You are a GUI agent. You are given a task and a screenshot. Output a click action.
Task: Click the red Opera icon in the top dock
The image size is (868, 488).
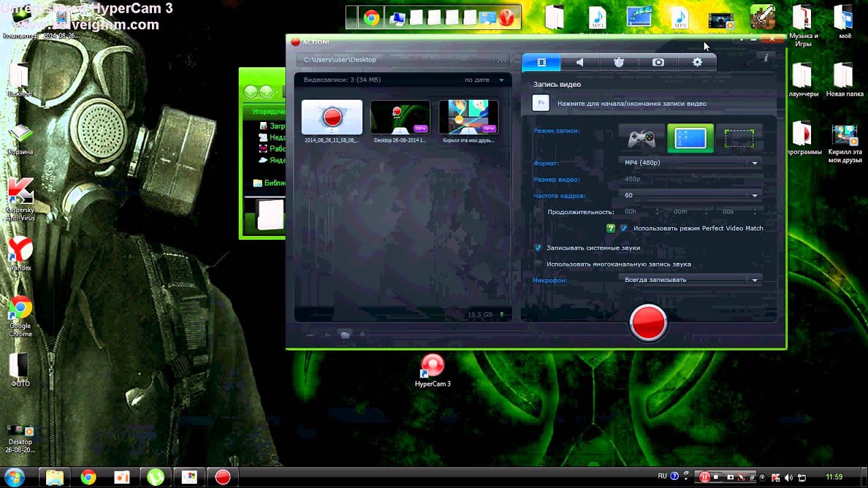point(506,18)
